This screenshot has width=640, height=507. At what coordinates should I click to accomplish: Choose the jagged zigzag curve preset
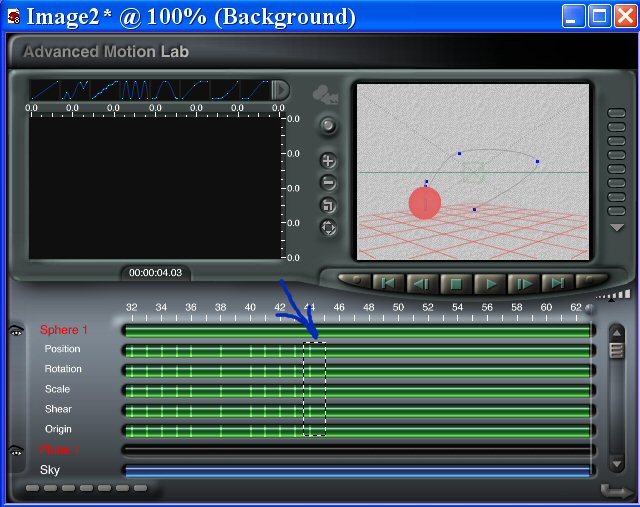(x=75, y=90)
